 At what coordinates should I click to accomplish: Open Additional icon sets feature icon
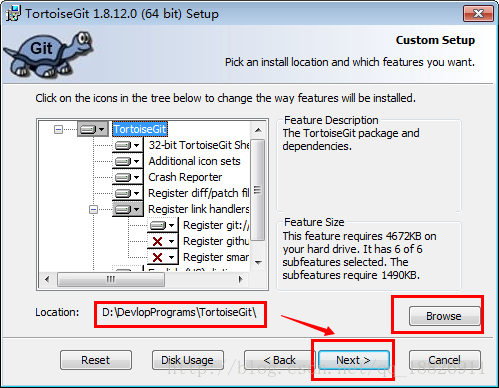pyautogui.click(x=127, y=161)
